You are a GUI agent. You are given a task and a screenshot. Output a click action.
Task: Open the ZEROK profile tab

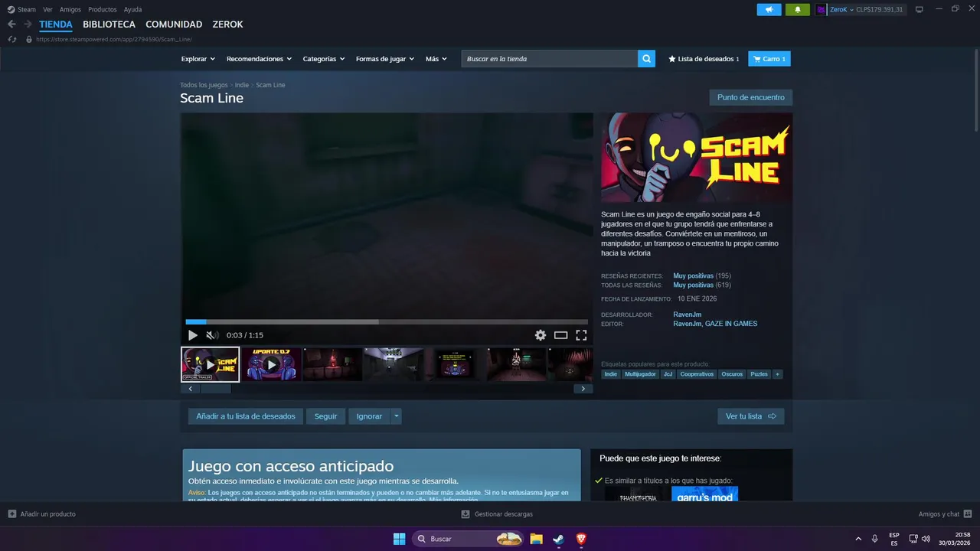(227, 24)
